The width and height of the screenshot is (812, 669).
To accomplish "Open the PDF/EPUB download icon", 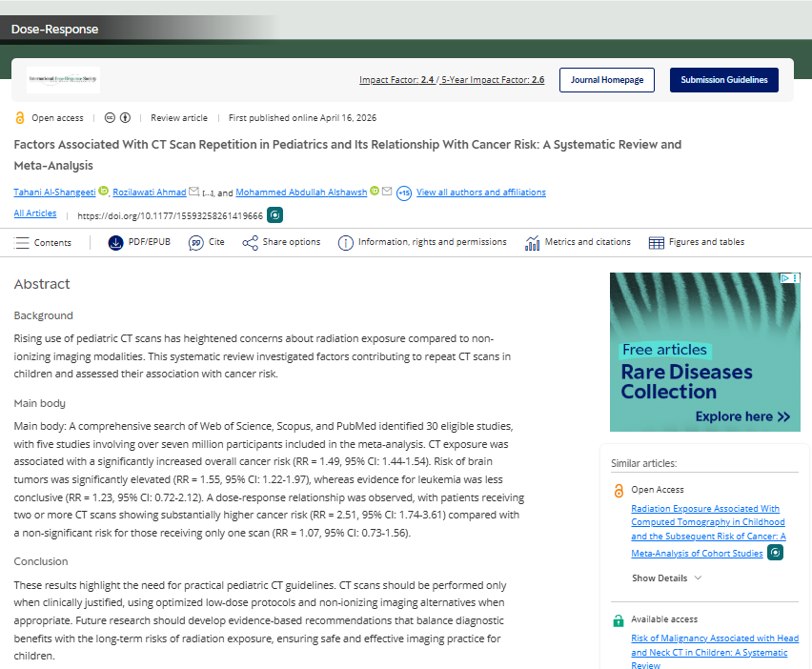I will [x=116, y=242].
